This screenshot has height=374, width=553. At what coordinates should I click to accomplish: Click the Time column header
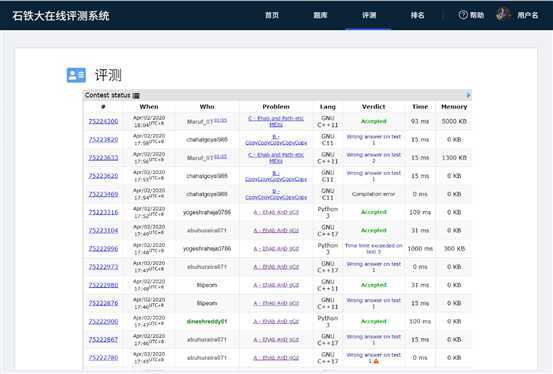[420, 107]
